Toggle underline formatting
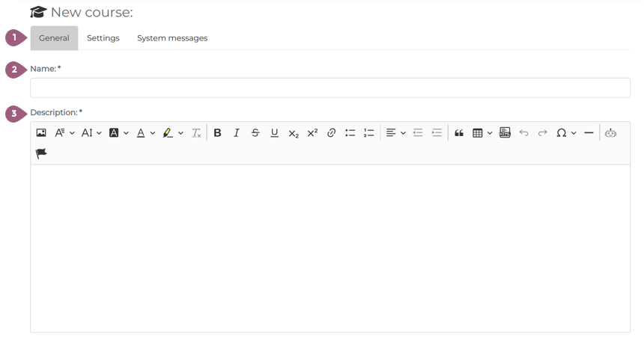Image resolution: width=644 pixels, height=347 pixels. [274, 133]
